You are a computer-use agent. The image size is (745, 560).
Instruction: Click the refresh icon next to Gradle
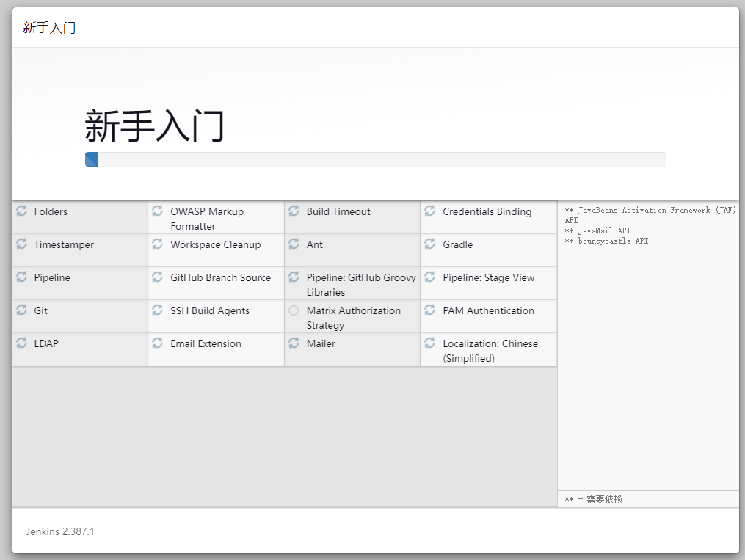429,244
